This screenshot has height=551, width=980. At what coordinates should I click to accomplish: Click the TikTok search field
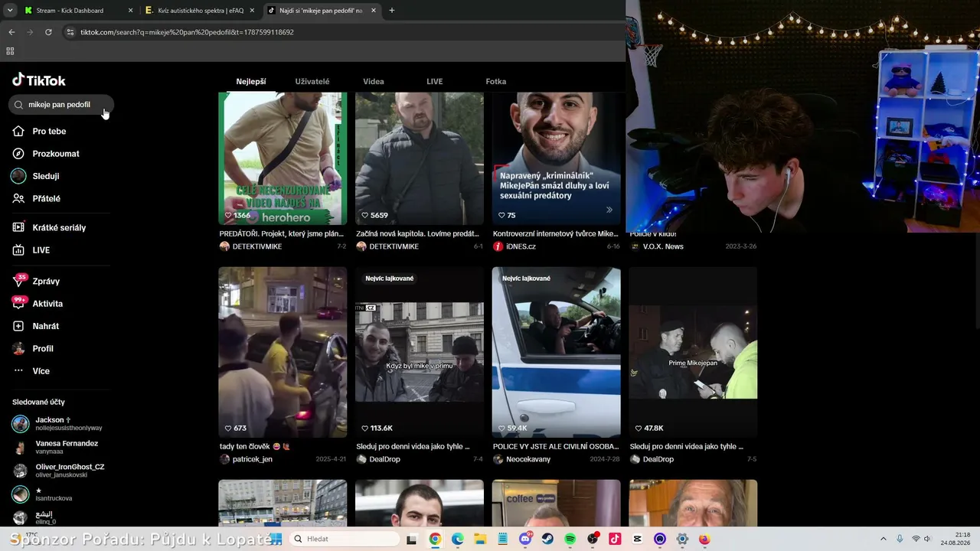61,105
